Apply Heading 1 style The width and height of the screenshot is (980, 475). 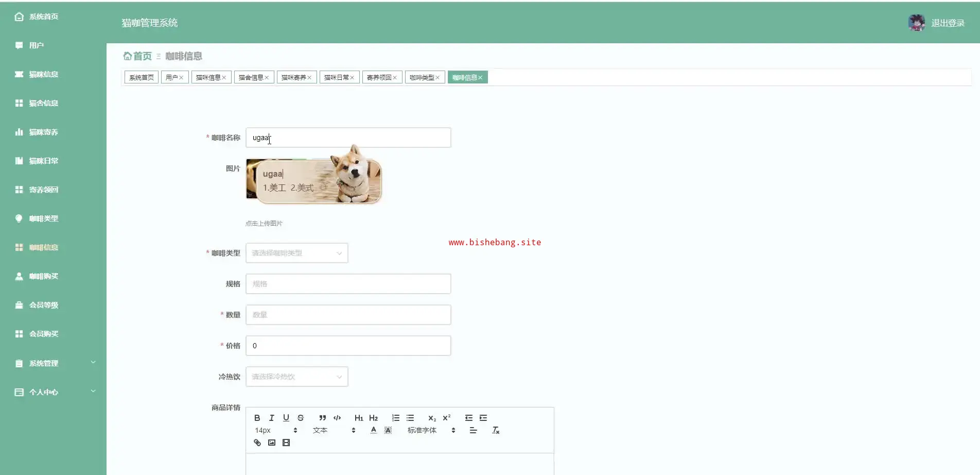(359, 418)
